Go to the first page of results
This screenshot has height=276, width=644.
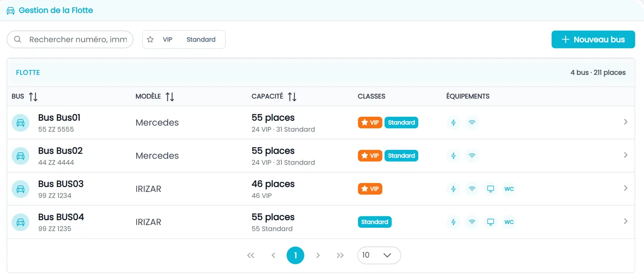click(x=251, y=255)
